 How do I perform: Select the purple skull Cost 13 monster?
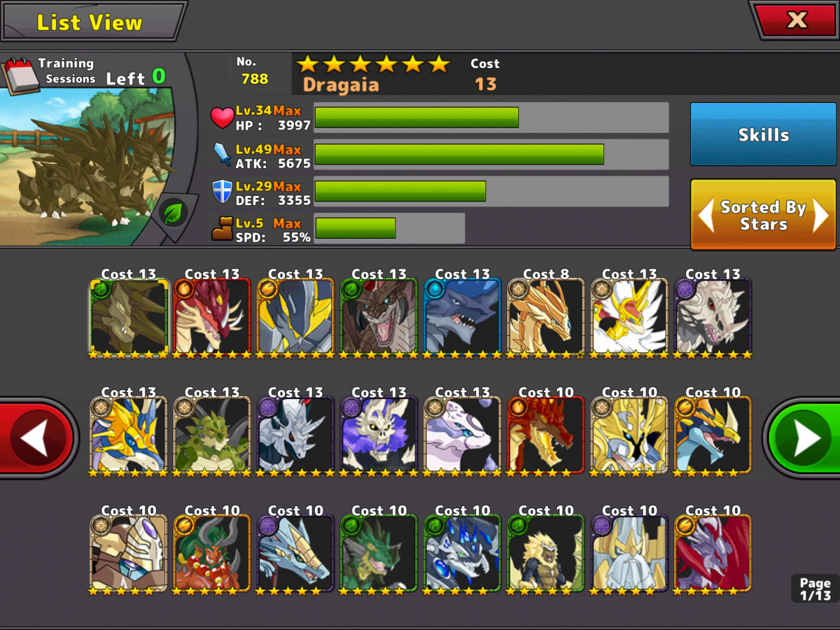[x=379, y=435]
